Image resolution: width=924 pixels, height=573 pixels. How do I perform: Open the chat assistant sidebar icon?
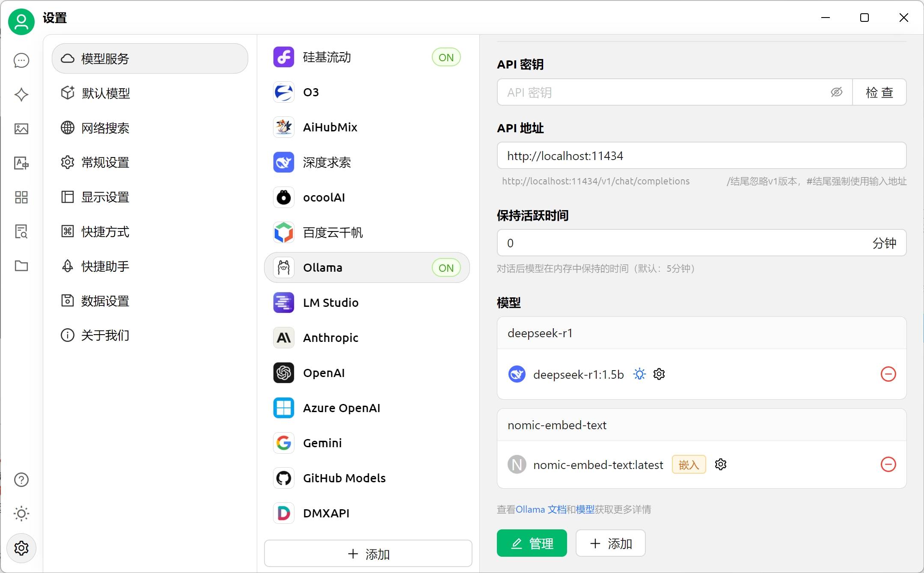coord(21,60)
